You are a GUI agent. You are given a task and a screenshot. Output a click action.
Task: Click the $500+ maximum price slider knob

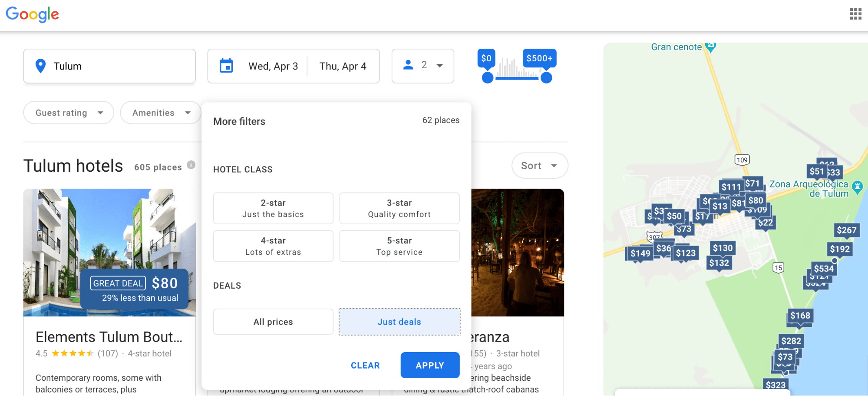pos(546,78)
